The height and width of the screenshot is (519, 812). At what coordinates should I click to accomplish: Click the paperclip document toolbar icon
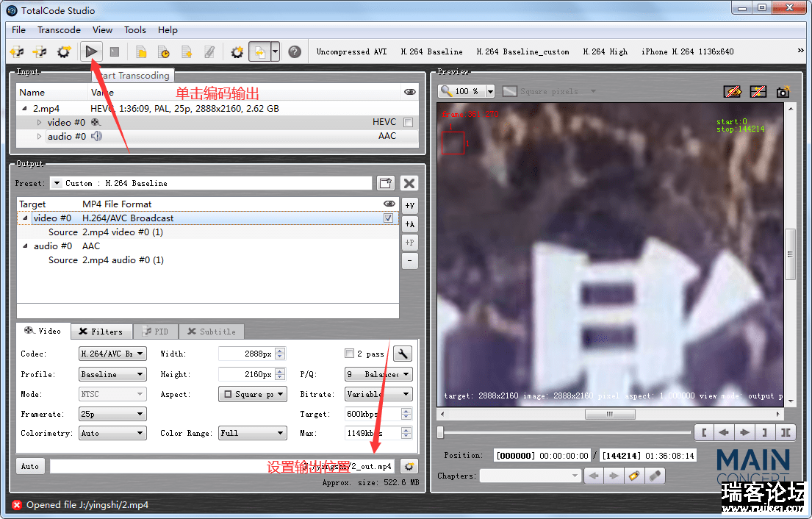click(209, 51)
